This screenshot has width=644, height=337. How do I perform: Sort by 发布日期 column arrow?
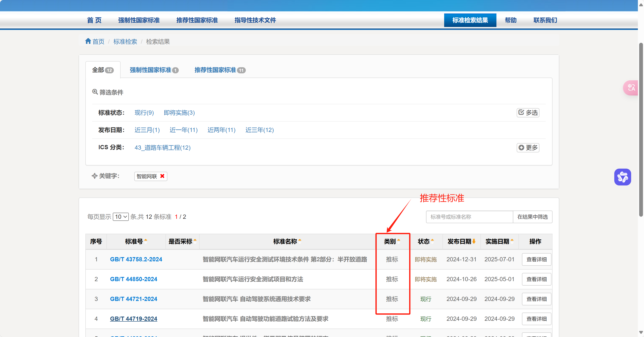(474, 241)
